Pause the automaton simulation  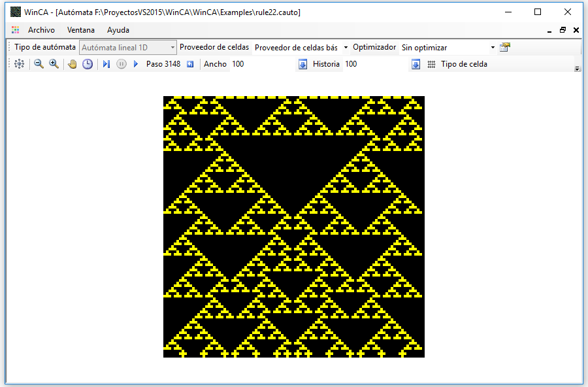pyautogui.click(x=121, y=64)
